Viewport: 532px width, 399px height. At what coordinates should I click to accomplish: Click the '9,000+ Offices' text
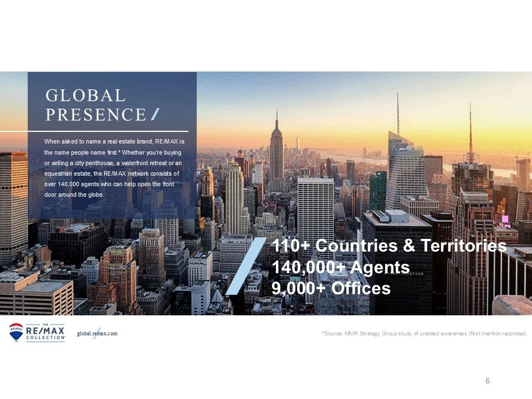coord(331,288)
